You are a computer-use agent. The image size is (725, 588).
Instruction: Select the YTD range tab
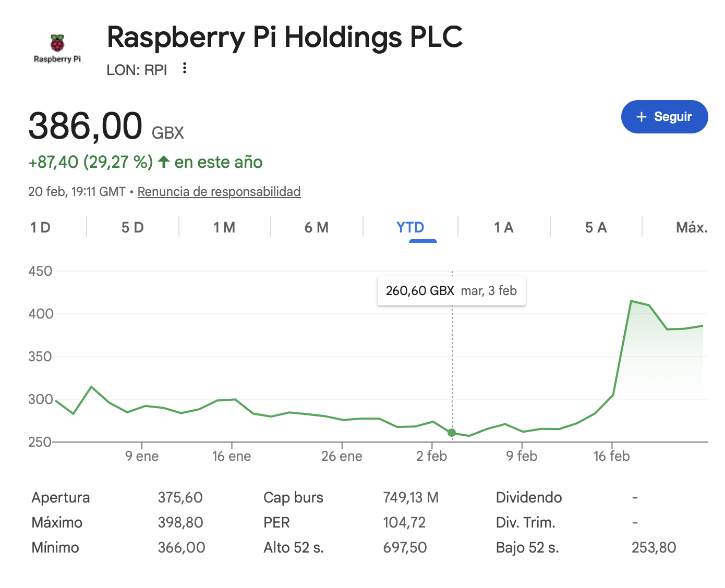(x=410, y=227)
